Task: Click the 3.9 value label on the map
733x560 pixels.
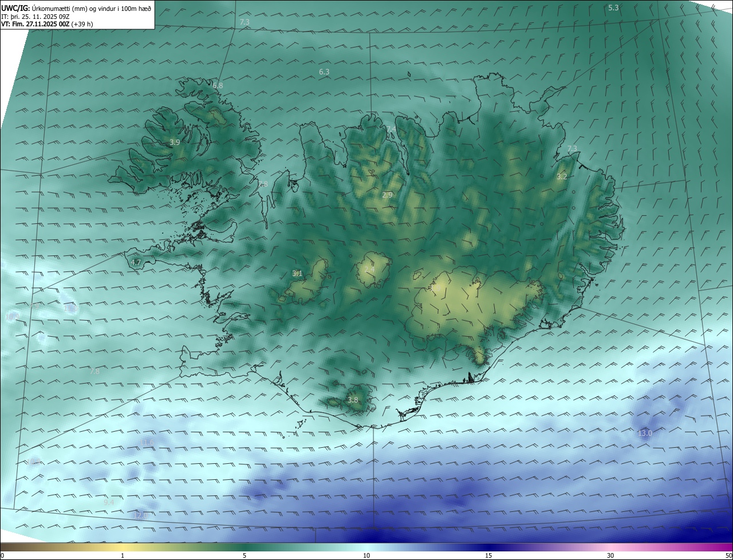Action: point(175,142)
